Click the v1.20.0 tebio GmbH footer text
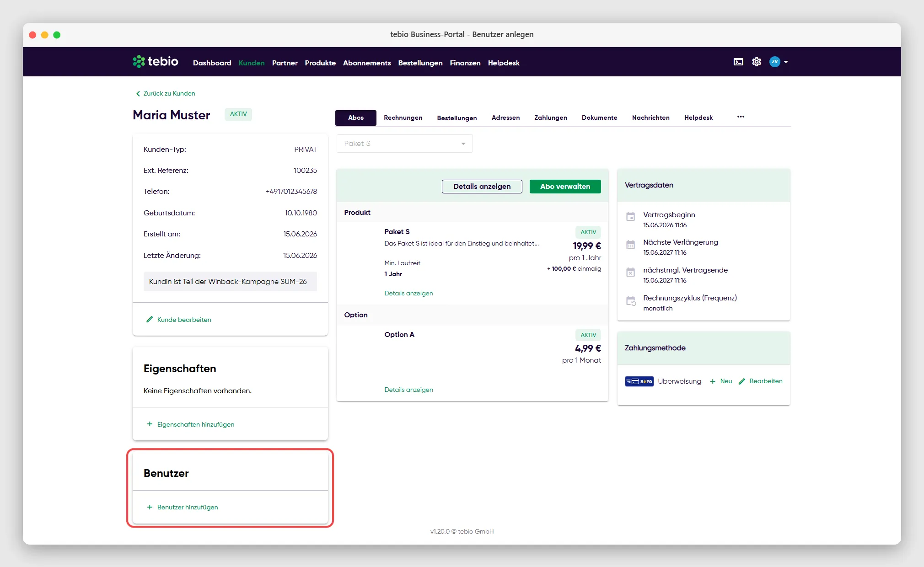Screen dimensions: 924x567 click(462, 531)
